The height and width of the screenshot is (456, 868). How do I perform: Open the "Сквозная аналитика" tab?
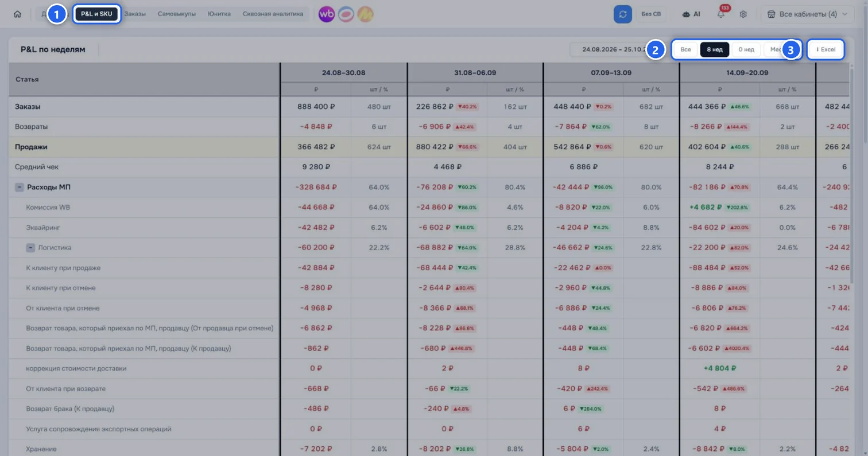[x=273, y=14]
